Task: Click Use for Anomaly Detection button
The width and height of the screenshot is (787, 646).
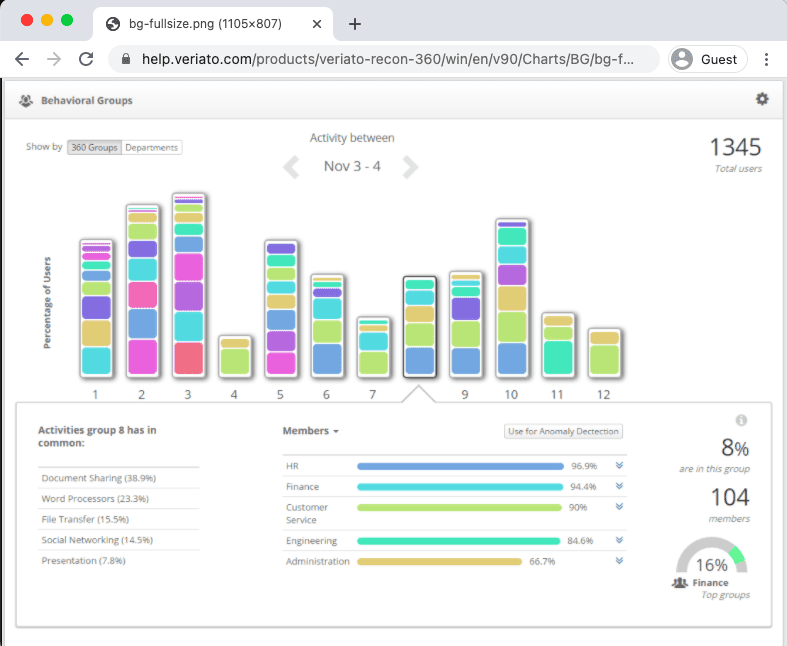Action: (x=563, y=431)
